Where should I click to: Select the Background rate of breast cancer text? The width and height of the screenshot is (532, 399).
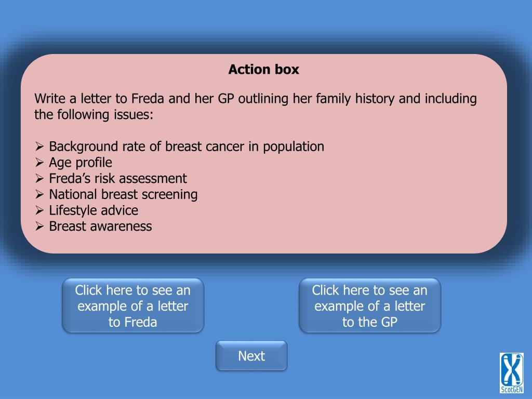(x=187, y=147)
